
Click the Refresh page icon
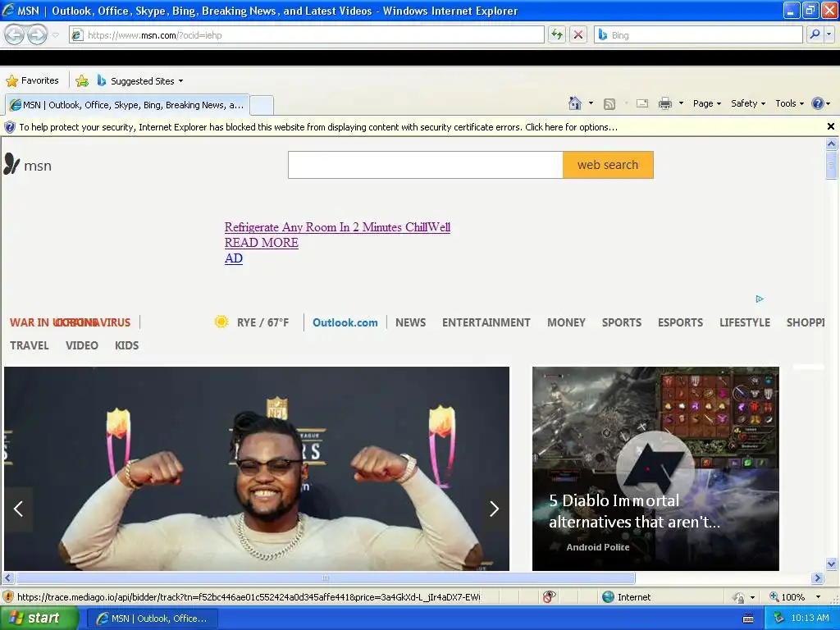point(557,34)
